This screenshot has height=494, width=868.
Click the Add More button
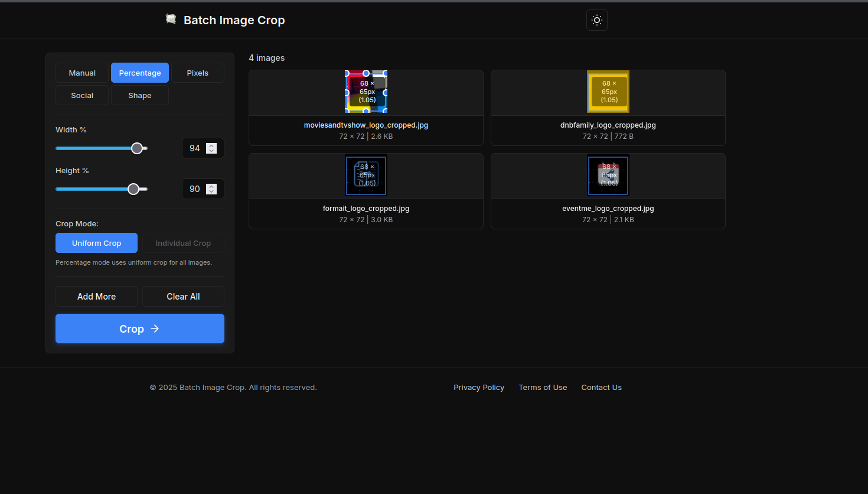pos(96,296)
